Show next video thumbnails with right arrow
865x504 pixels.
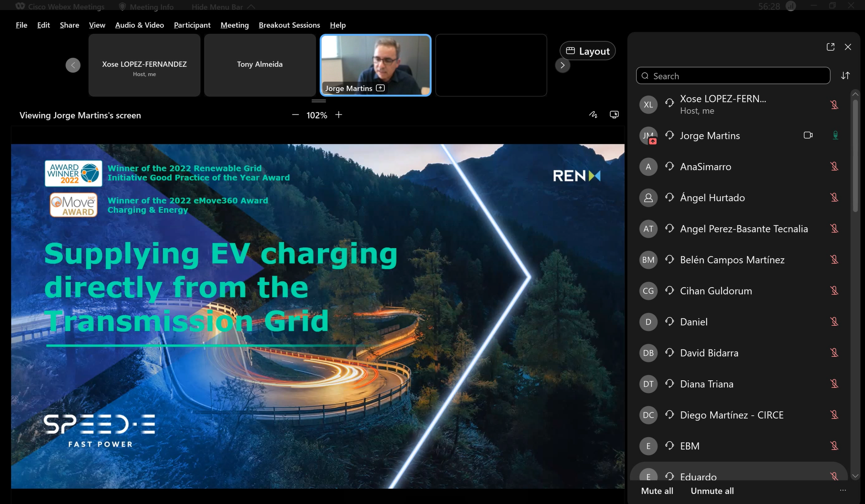[x=562, y=65]
